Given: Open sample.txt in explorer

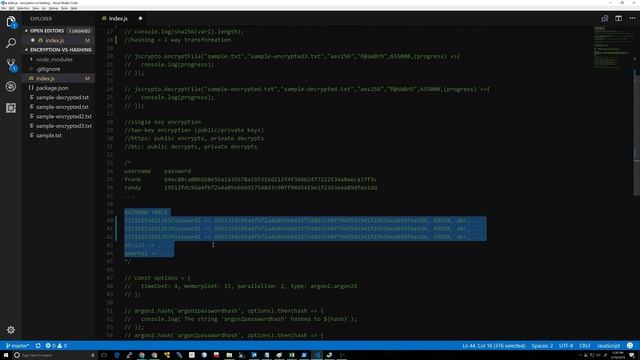Looking at the screenshot, I should 49,136.
